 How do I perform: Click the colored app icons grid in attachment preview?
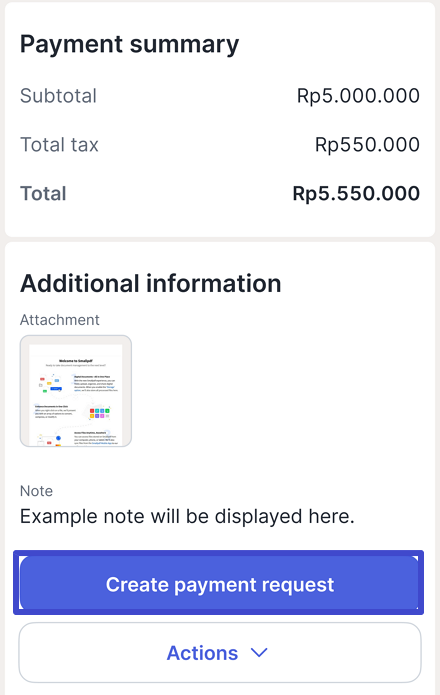click(100, 413)
